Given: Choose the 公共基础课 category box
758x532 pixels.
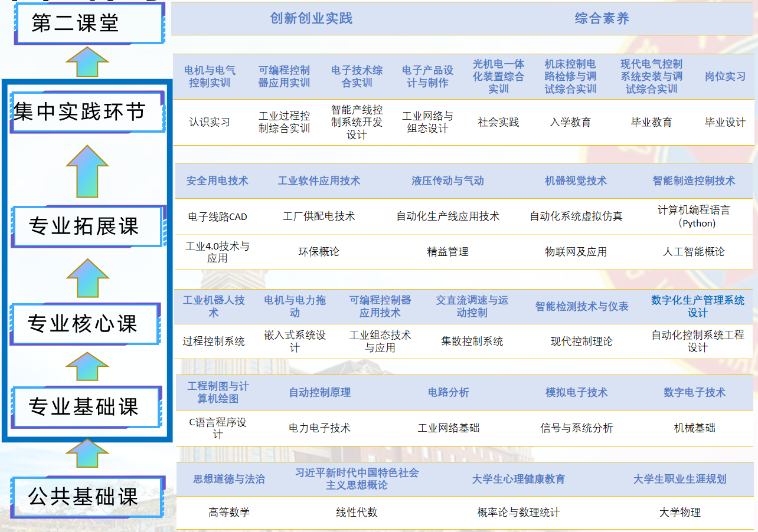Looking at the screenshot, I should (x=87, y=497).
